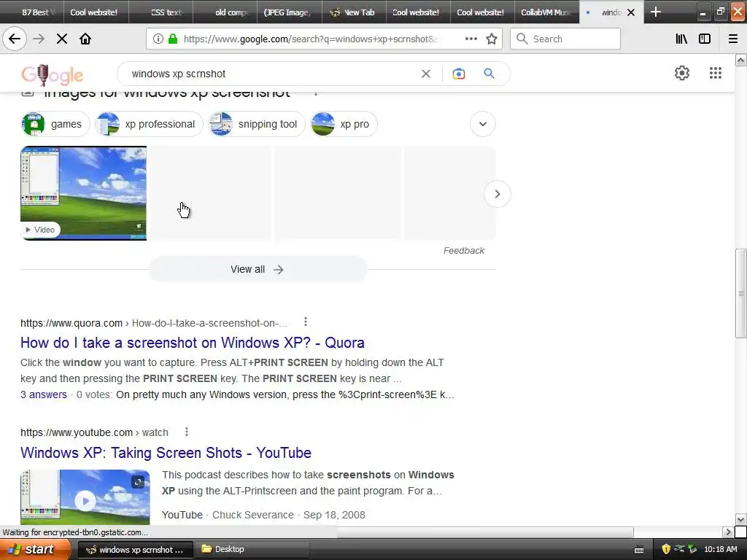The height and width of the screenshot is (560, 747).
Task: Click the green padlock security icon
Action: 173,39
